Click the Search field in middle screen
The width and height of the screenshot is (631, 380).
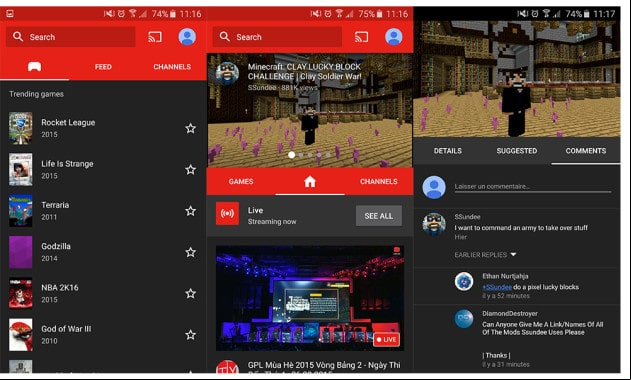277,37
